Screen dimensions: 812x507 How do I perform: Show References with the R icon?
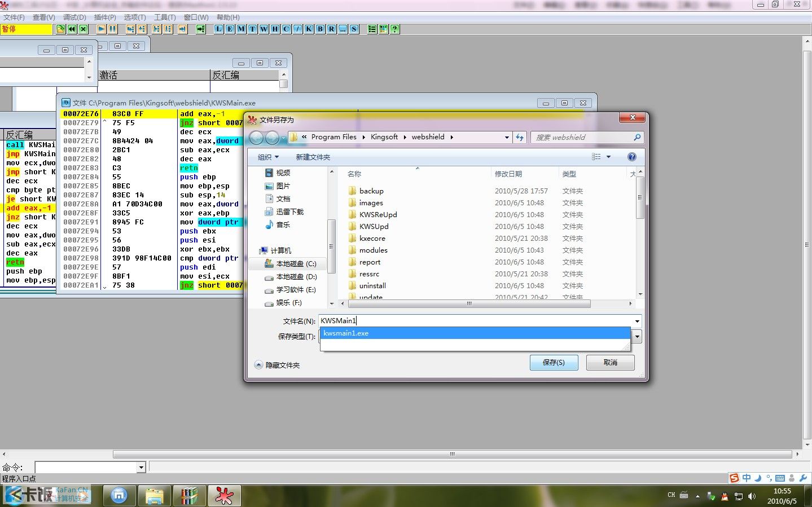(x=331, y=29)
